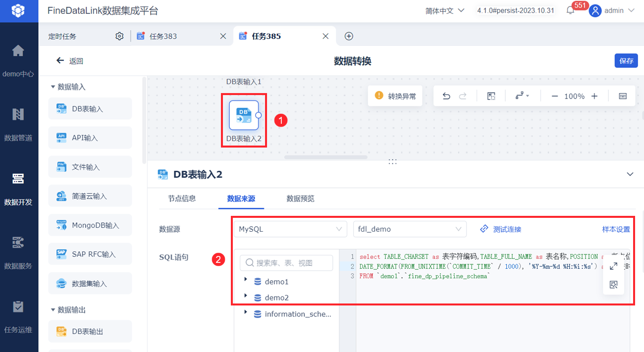Open the 数据预览 tab
This screenshot has width=644, height=352.
point(300,199)
